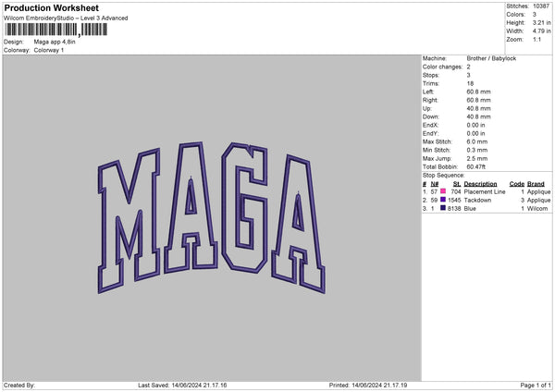Click the 'Stop Sequence:' heading
Image resolution: width=555 pixels, height=392 pixels.
[443, 176]
